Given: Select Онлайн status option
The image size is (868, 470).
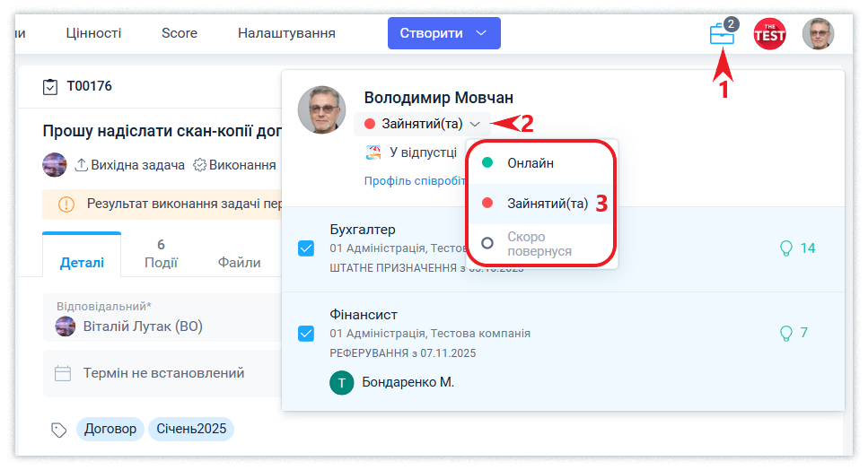Looking at the screenshot, I should 530,163.
